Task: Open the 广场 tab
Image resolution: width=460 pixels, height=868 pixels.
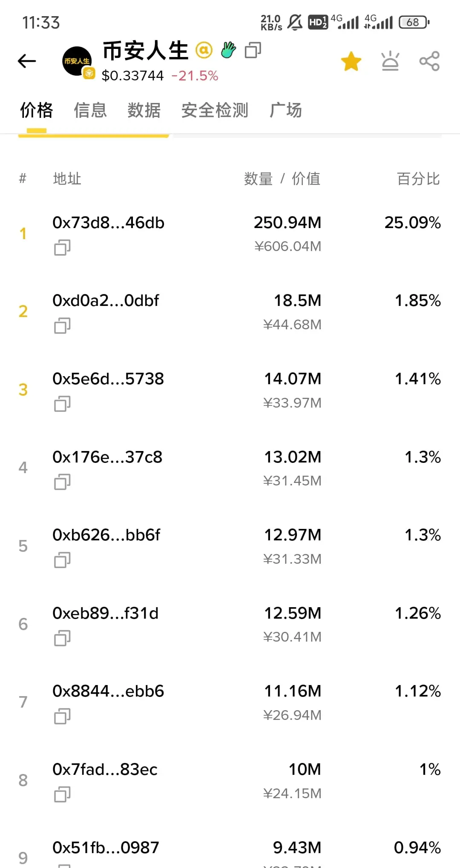Action: [x=285, y=110]
